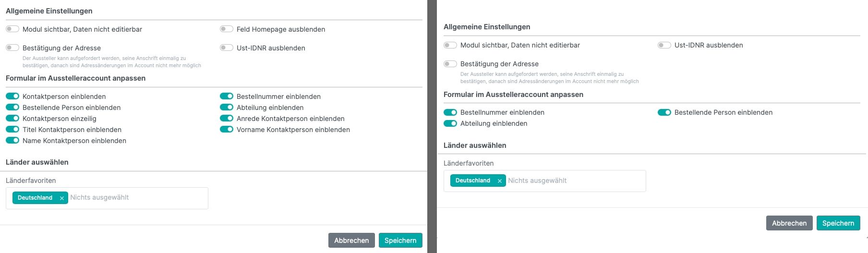Toggle Titel Kontaktperson einblenden off
Viewport: 868px width, 253px height.
(12, 130)
